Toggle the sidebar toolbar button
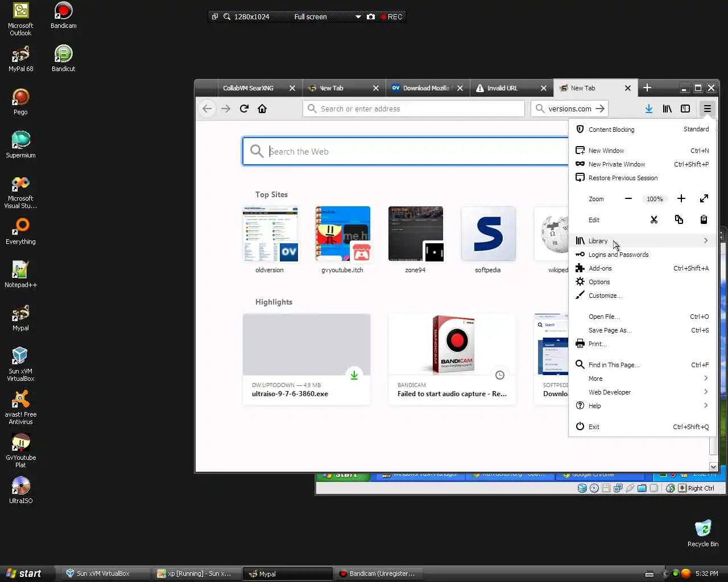 tap(685, 109)
